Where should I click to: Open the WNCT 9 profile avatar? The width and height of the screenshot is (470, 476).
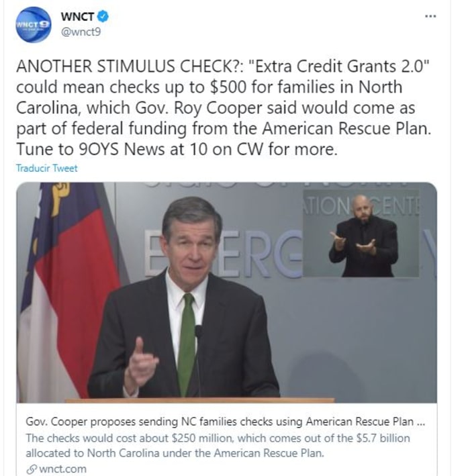click(34, 25)
